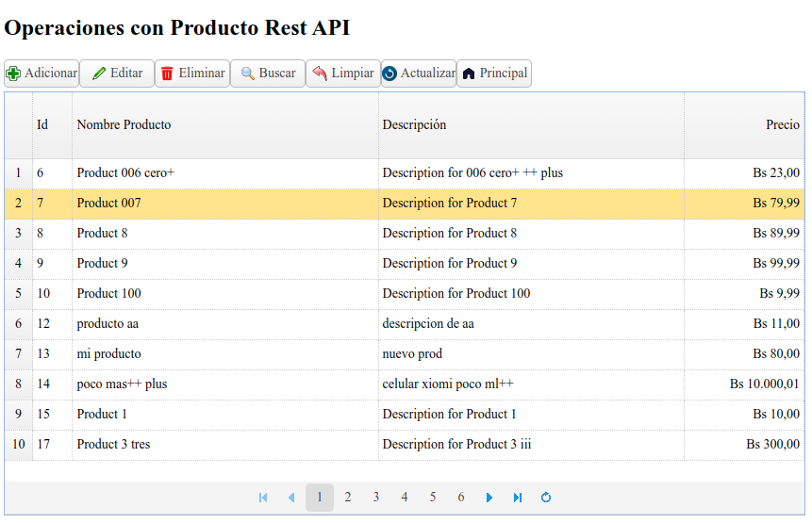The width and height of the screenshot is (812, 523).
Task: Sort by Id column header
Action: [x=52, y=125]
